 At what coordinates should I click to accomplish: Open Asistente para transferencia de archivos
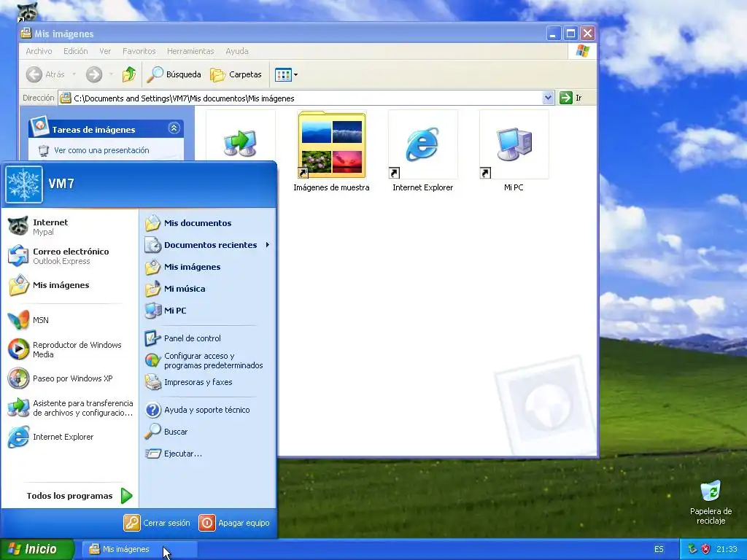[69, 408]
